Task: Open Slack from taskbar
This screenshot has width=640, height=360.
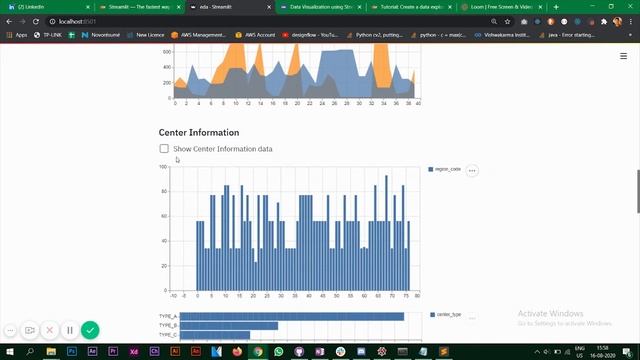Action: click(340, 351)
